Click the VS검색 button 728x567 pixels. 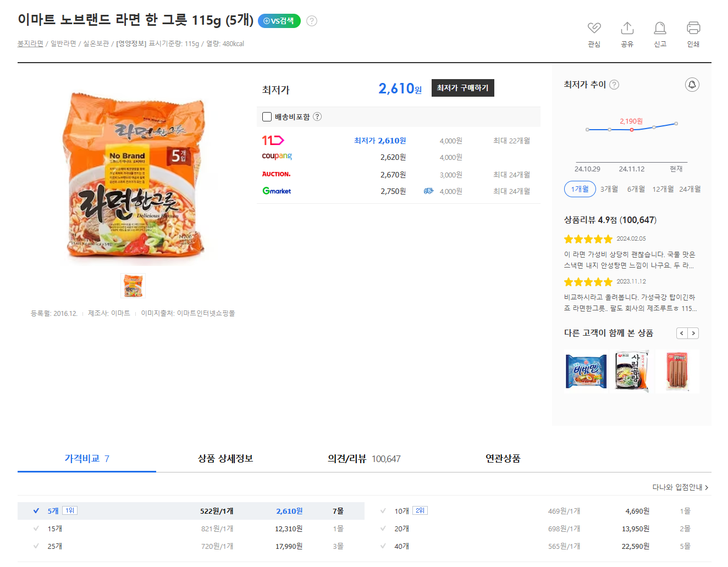click(279, 21)
